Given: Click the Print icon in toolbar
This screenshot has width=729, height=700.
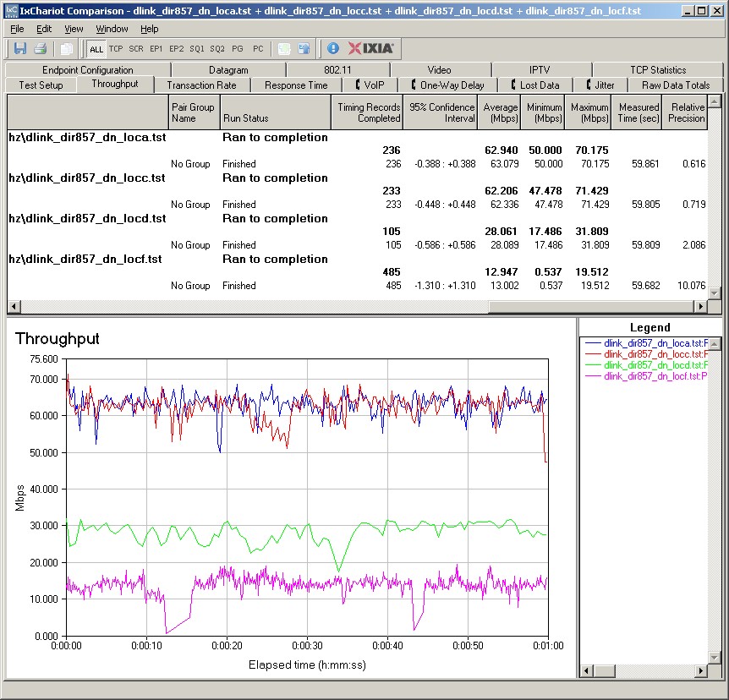Looking at the screenshot, I should pos(41,48).
